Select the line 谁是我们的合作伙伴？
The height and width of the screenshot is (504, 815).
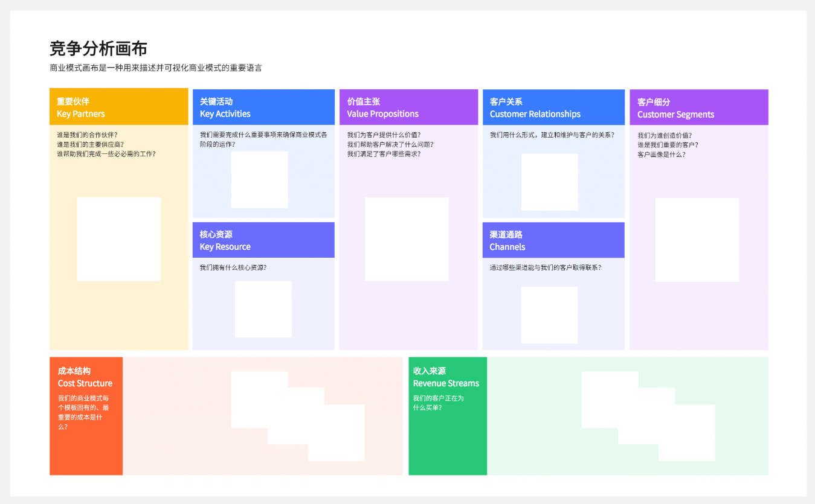(88, 135)
